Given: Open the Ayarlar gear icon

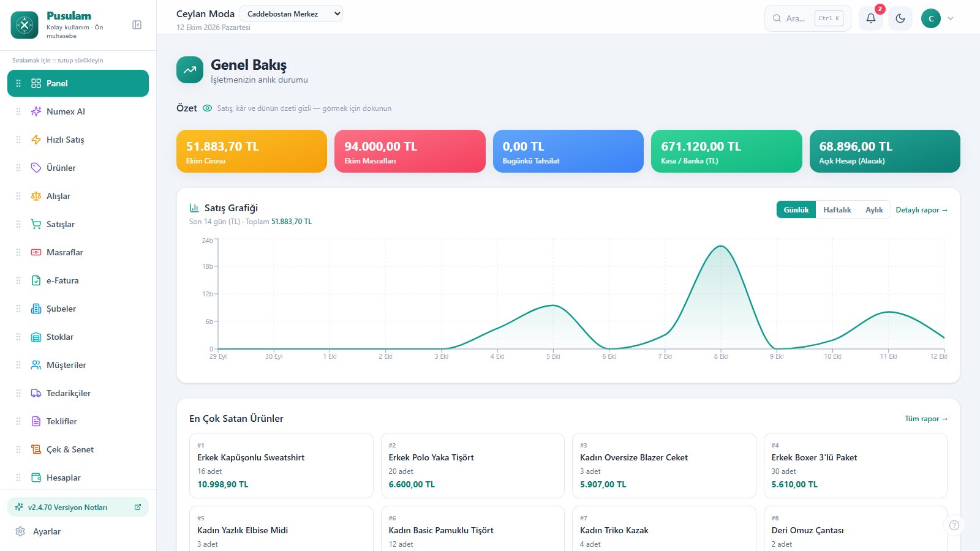Looking at the screenshot, I should (x=20, y=531).
